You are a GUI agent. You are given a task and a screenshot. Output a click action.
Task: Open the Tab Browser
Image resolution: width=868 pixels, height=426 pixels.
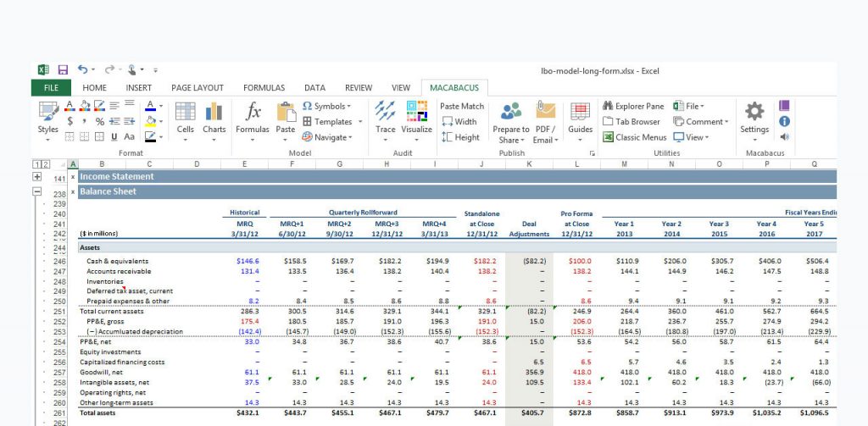(631, 121)
